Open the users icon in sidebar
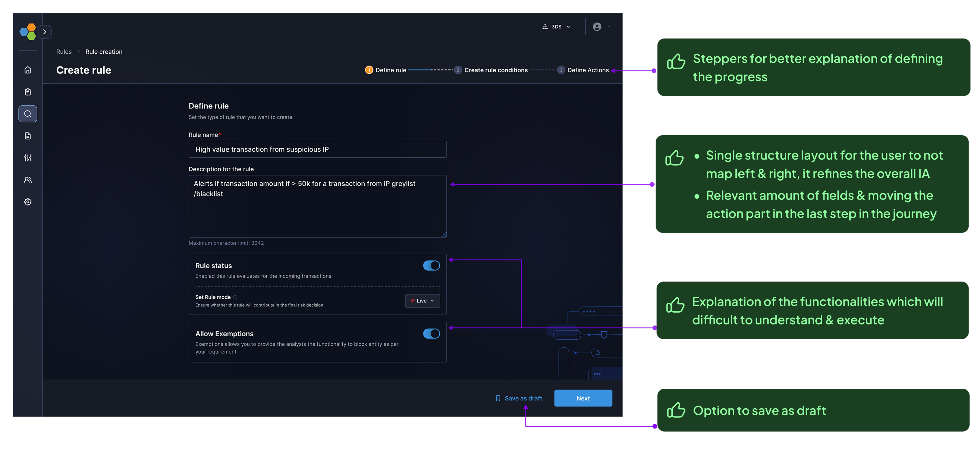980x449 pixels. click(28, 180)
